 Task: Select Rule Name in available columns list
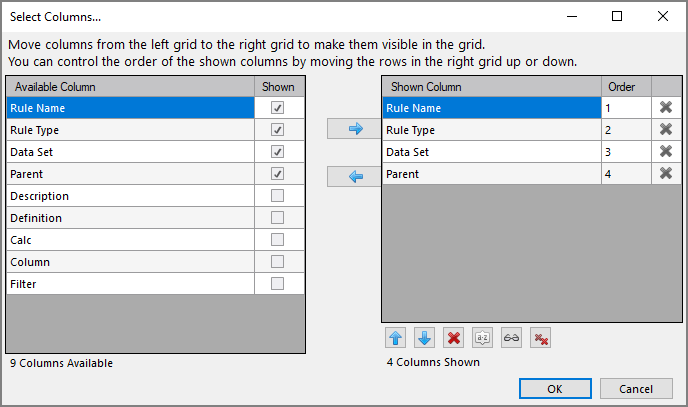pyautogui.click(x=130, y=108)
